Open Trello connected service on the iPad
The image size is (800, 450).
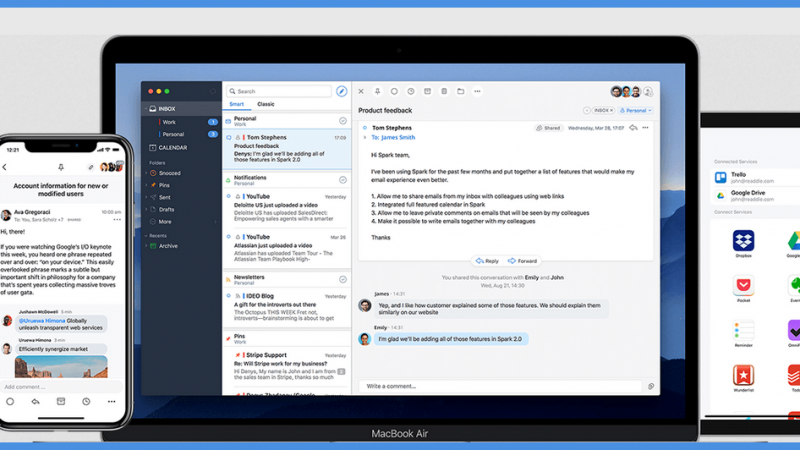coord(755,177)
